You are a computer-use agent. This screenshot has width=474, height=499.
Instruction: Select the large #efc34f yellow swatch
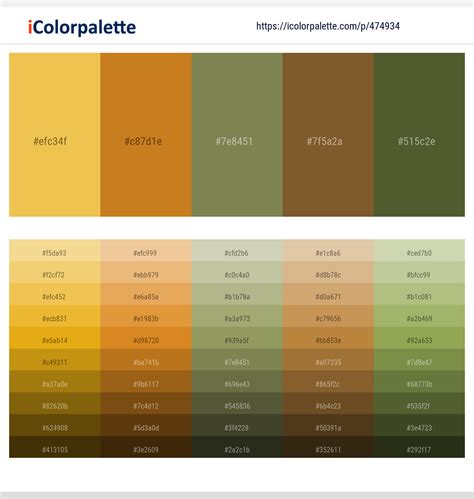pos(55,135)
